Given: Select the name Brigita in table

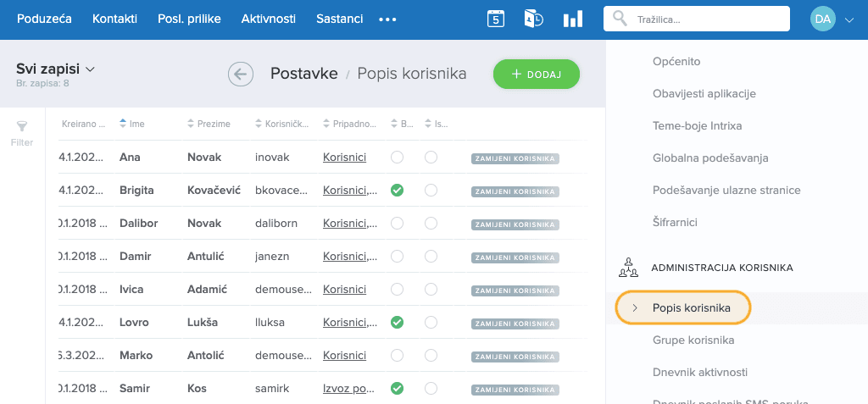Looking at the screenshot, I should tap(136, 191).
